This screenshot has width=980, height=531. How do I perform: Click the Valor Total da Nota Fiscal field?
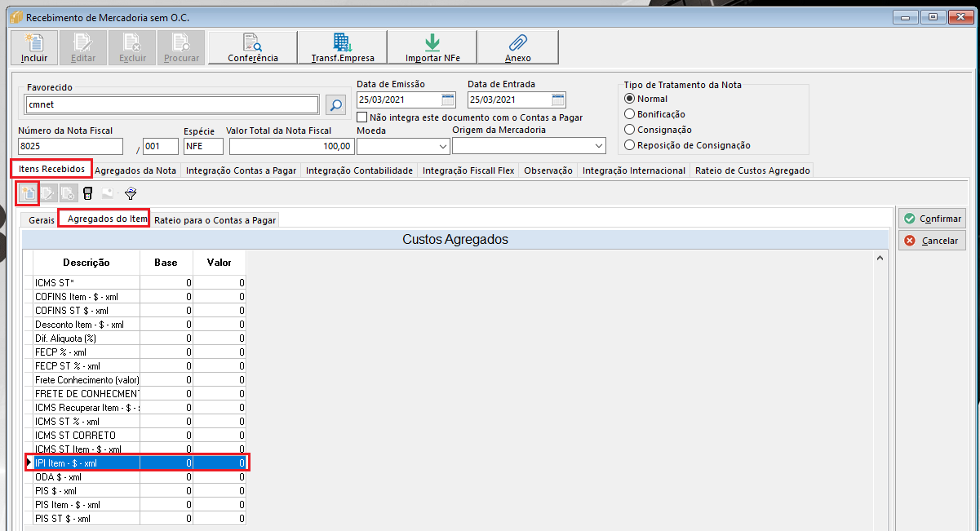point(291,146)
